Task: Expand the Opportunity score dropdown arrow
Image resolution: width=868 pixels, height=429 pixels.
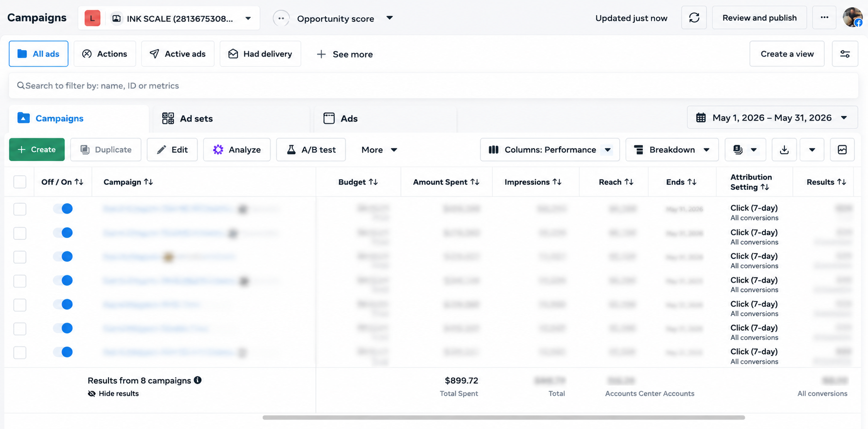Action: click(x=390, y=18)
